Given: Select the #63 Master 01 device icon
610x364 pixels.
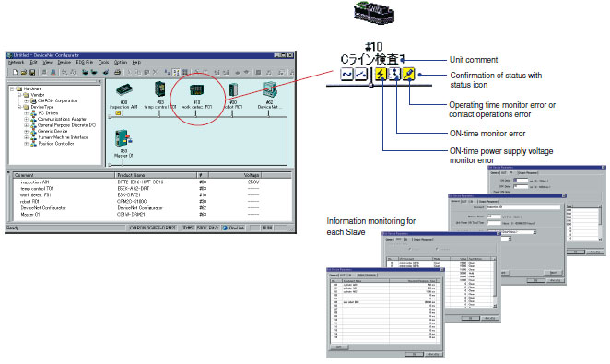Looking at the screenshot, I should tap(123, 138).
